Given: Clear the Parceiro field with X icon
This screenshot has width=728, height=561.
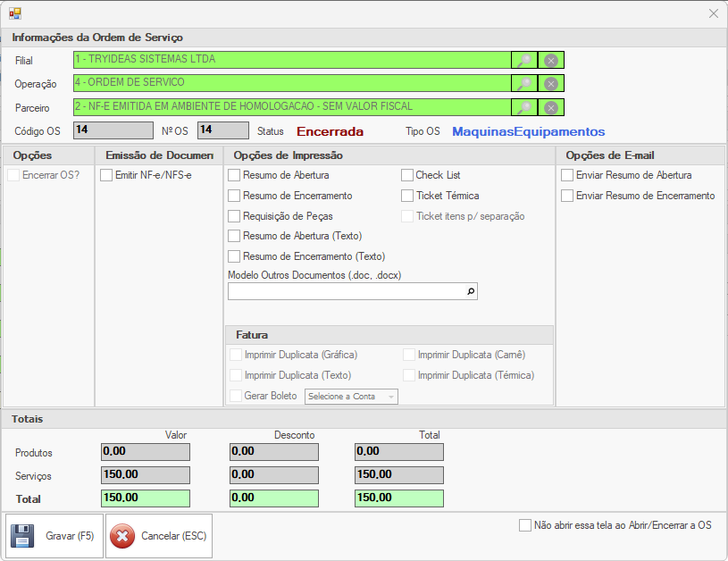Looking at the screenshot, I should pyautogui.click(x=551, y=107).
